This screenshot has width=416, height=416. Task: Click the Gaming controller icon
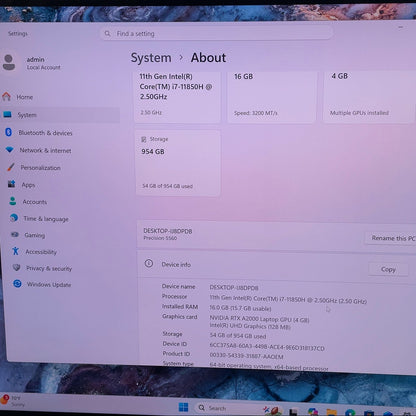click(x=15, y=234)
